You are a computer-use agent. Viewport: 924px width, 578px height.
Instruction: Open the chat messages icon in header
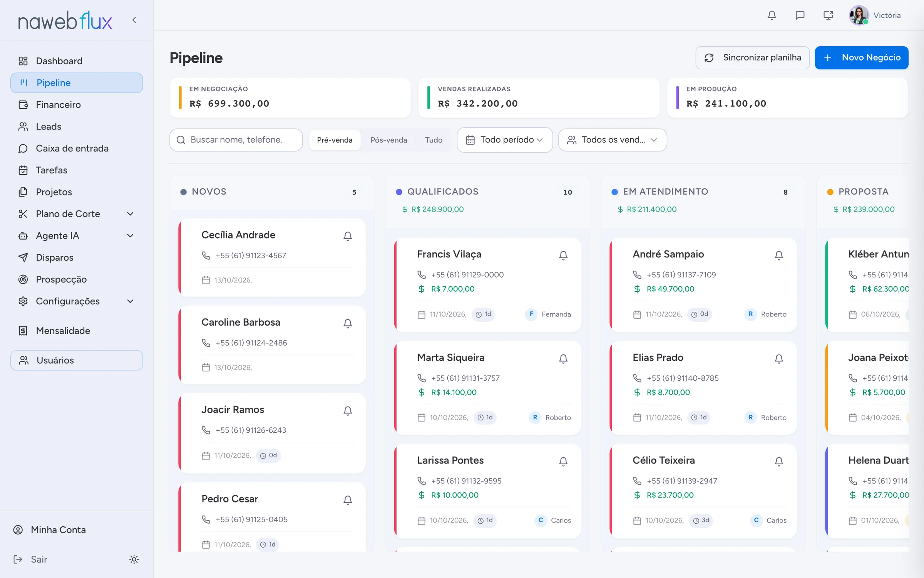tap(800, 15)
